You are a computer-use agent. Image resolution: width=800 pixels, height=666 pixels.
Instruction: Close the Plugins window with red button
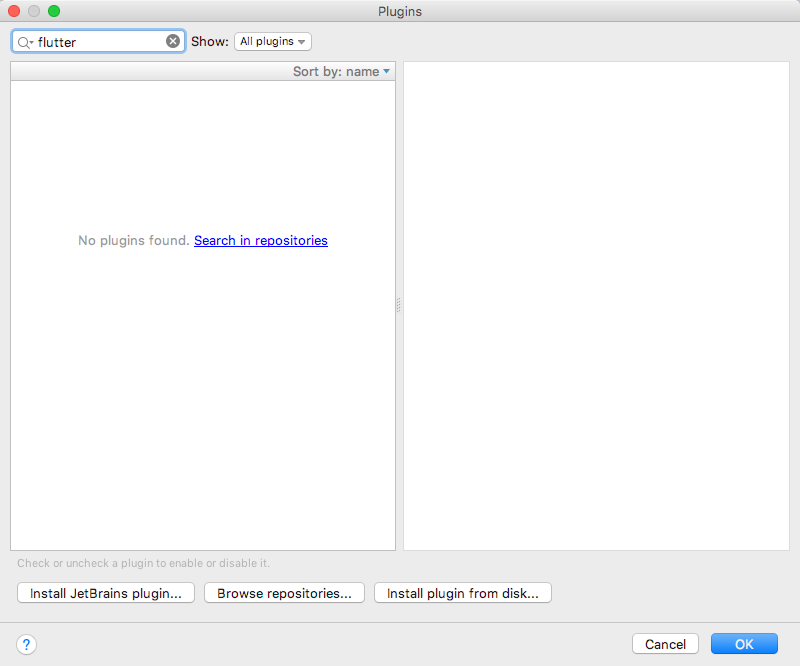coord(14,11)
